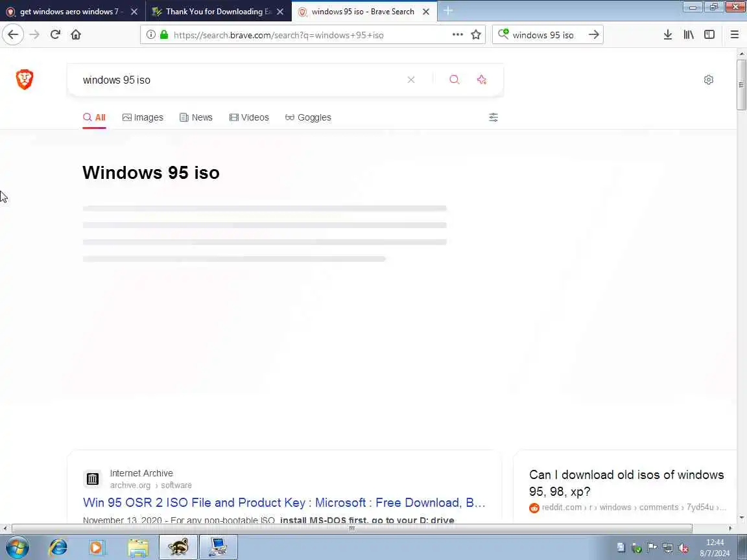Viewport: 747px width, 560px height.
Task: Clear the Brave search query
Action: 411,80
